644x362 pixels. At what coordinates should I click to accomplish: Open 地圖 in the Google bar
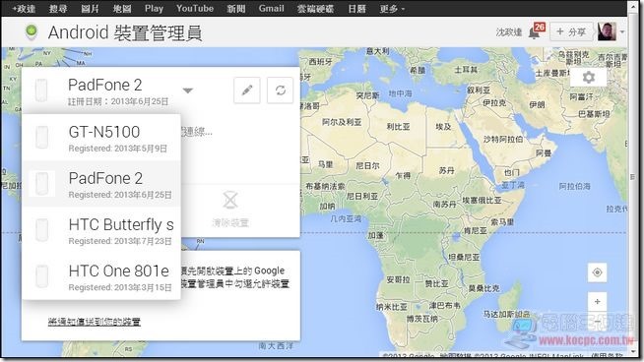[x=122, y=9]
